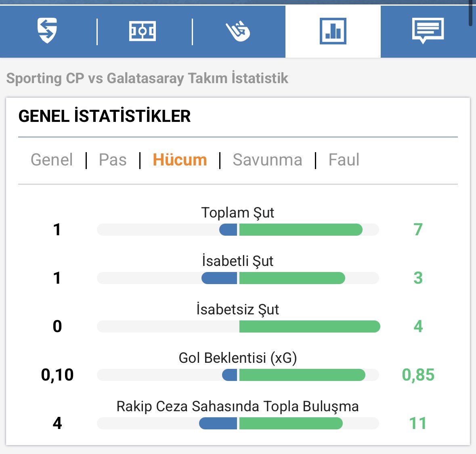
Task: Click the GENEL İSTATİSTİKLER heading
Action: click(105, 116)
